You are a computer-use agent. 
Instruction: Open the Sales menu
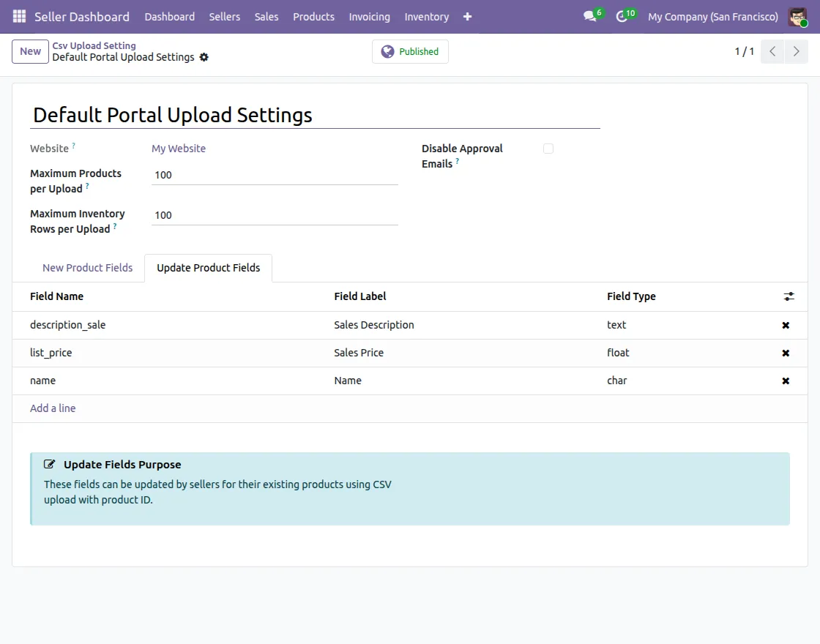click(266, 17)
